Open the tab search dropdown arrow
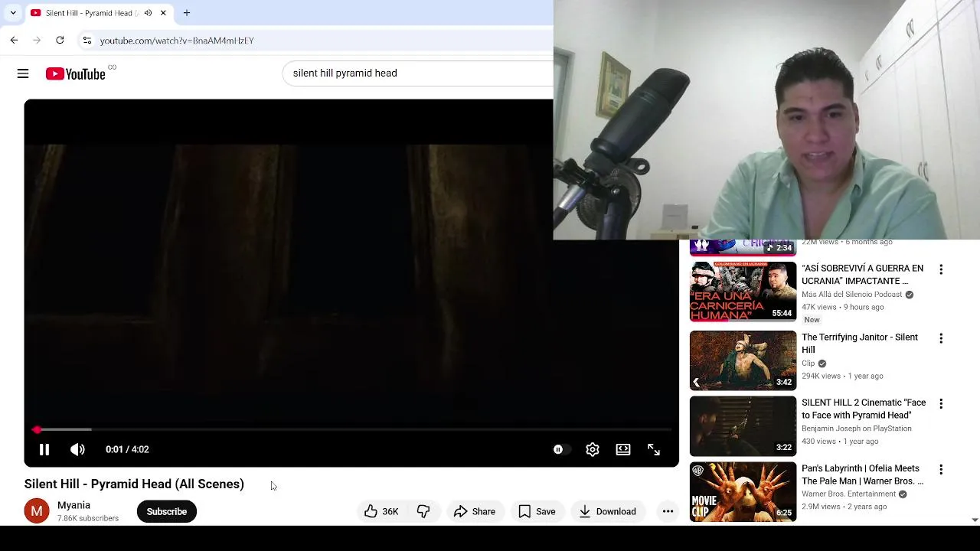 click(13, 13)
